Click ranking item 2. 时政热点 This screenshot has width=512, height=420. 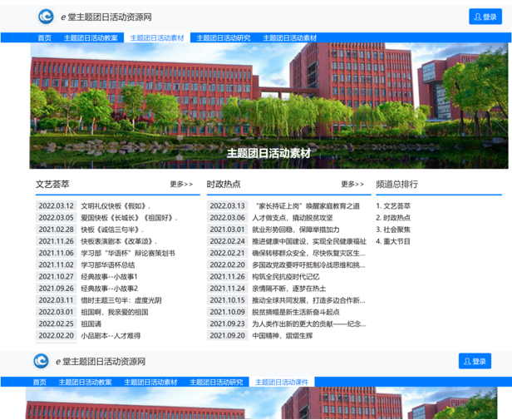tap(393, 218)
